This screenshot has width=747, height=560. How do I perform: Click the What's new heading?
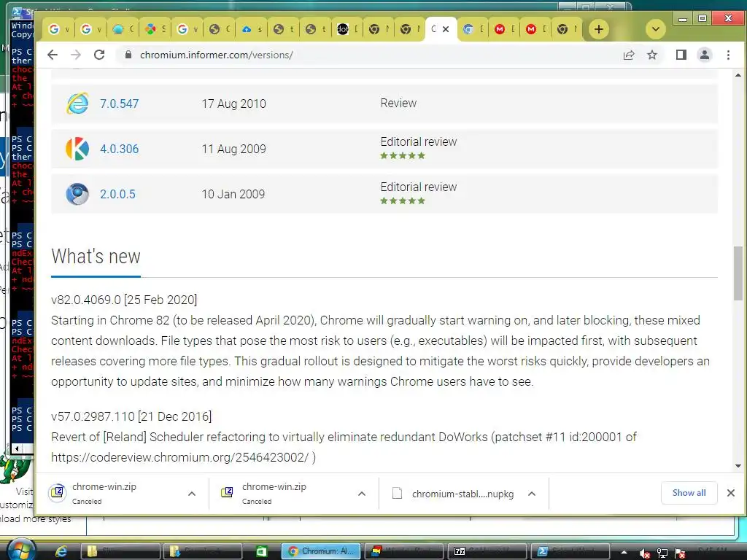pyautogui.click(x=96, y=256)
